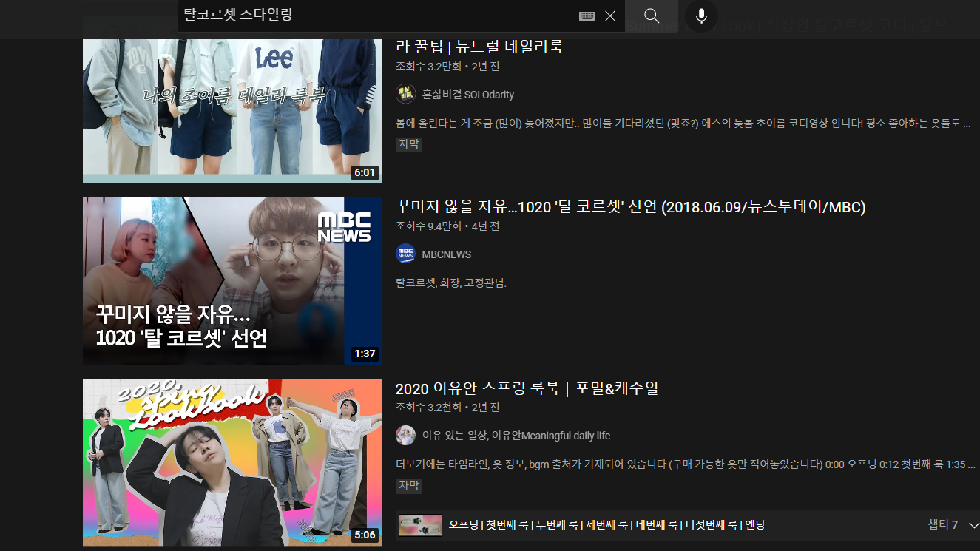Screen dimensions: 980x551
Task: Clear the search text with X icon
Action: [610, 16]
